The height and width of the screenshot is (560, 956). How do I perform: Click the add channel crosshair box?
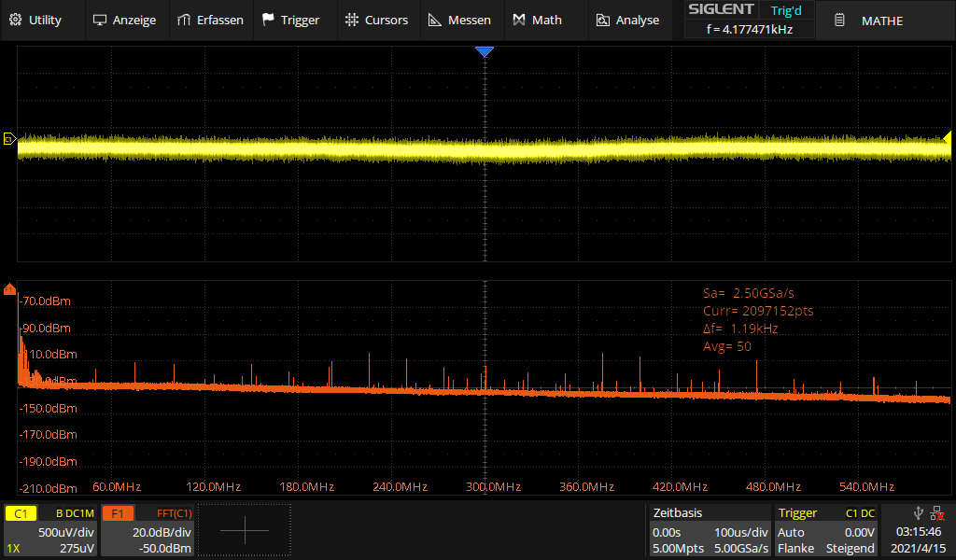(x=245, y=530)
